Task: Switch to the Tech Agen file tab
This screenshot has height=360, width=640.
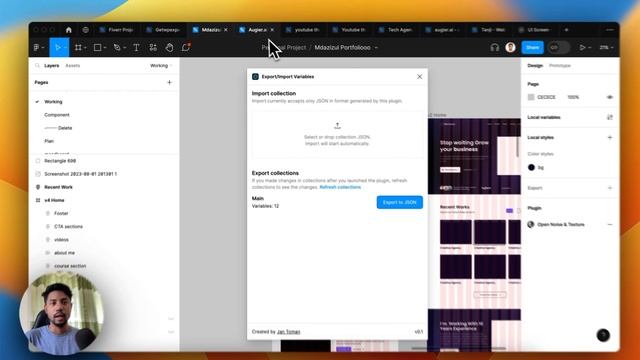Action: (x=396, y=30)
